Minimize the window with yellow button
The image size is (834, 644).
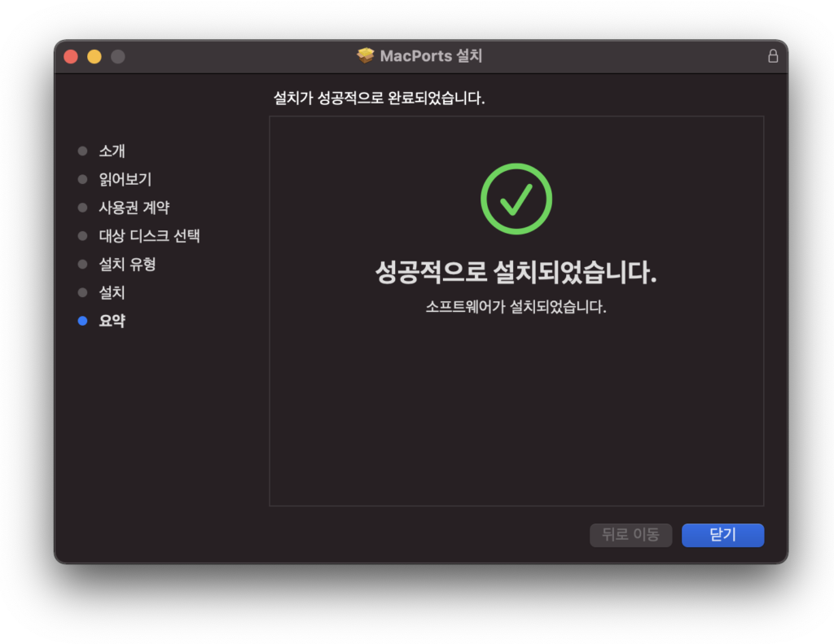point(94,56)
